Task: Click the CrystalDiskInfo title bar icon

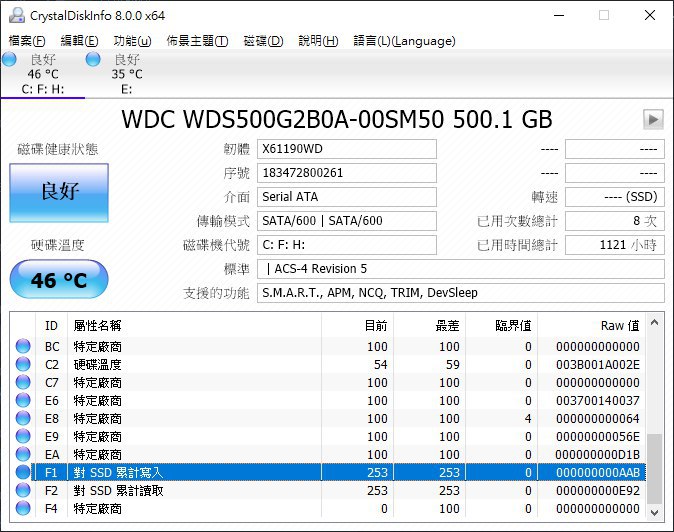Action: coord(17,15)
